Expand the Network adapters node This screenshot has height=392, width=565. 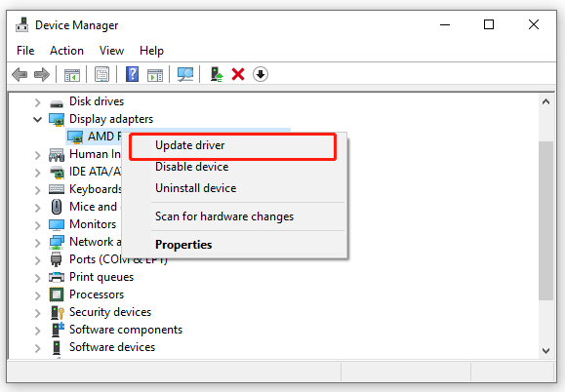click(37, 243)
